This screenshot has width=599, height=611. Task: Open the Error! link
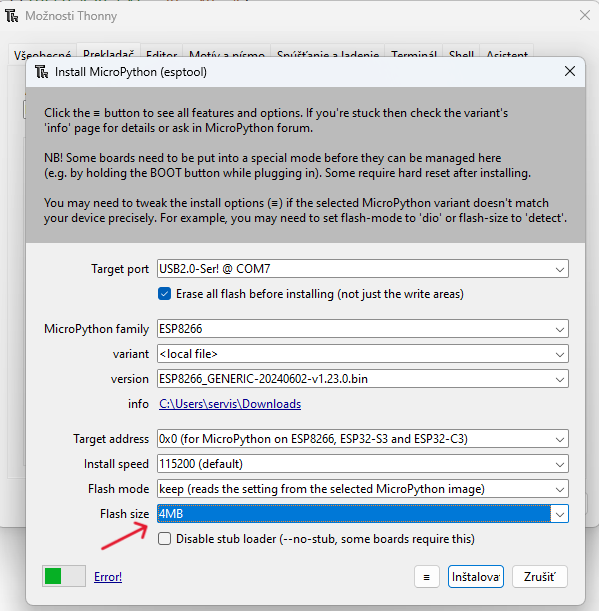point(108,577)
